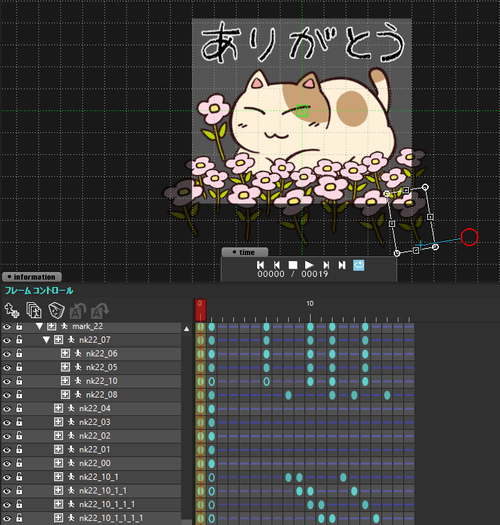Click the red circle rotation handle on canvas
This screenshot has width=500, height=525.
[469, 237]
